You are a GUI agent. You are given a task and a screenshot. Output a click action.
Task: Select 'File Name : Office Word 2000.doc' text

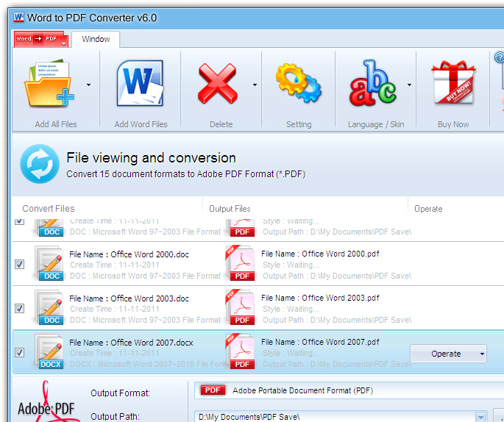(x=129, y=254)
